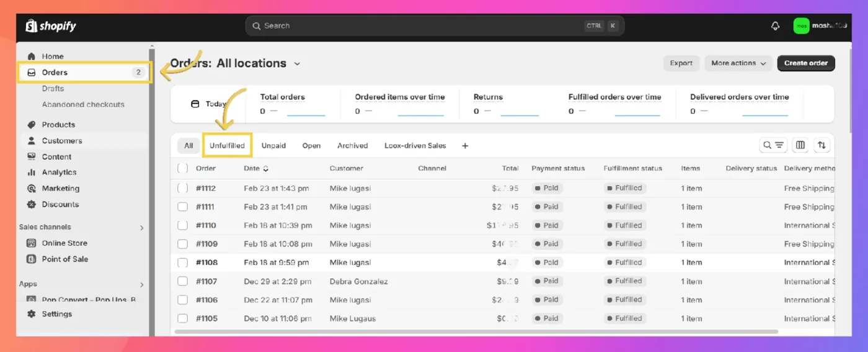
Task: Click the Create order button
Action: [806, 63]
